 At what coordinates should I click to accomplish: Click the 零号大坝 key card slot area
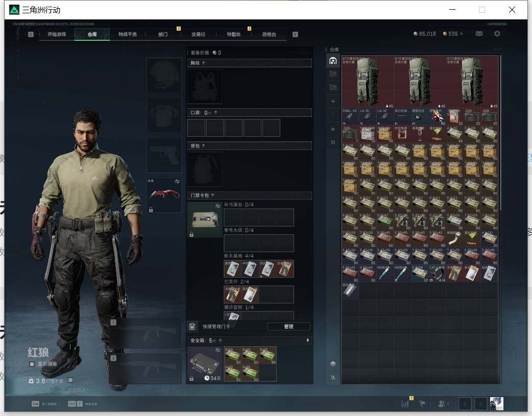pyautogui.click(x=259, y=243)
